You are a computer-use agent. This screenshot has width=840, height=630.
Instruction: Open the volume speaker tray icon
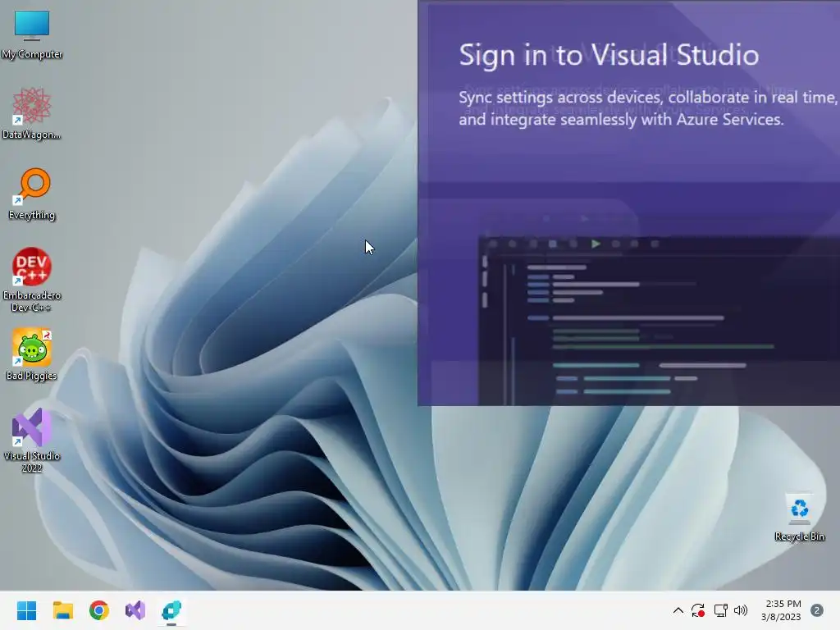pyautogui.click(x=741, y=610)
